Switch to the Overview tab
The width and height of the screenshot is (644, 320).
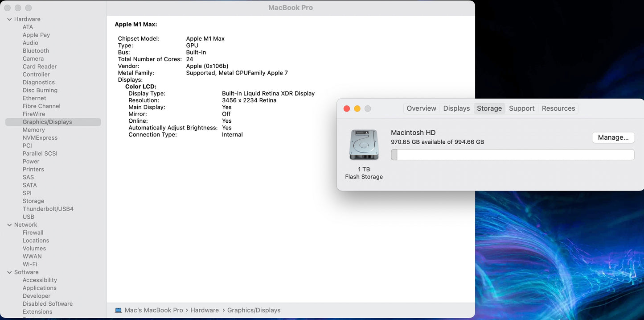[x=421, y=108]
